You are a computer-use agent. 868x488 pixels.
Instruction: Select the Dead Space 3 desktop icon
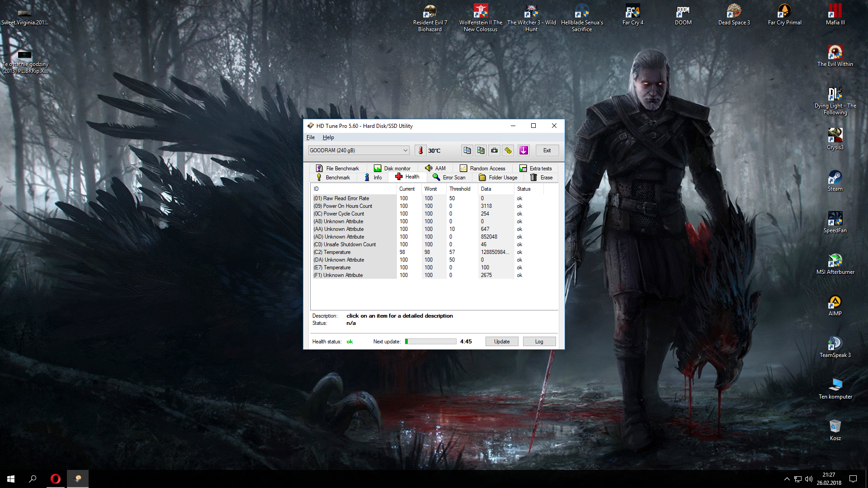pyautogui.click(x=734, y=15)
